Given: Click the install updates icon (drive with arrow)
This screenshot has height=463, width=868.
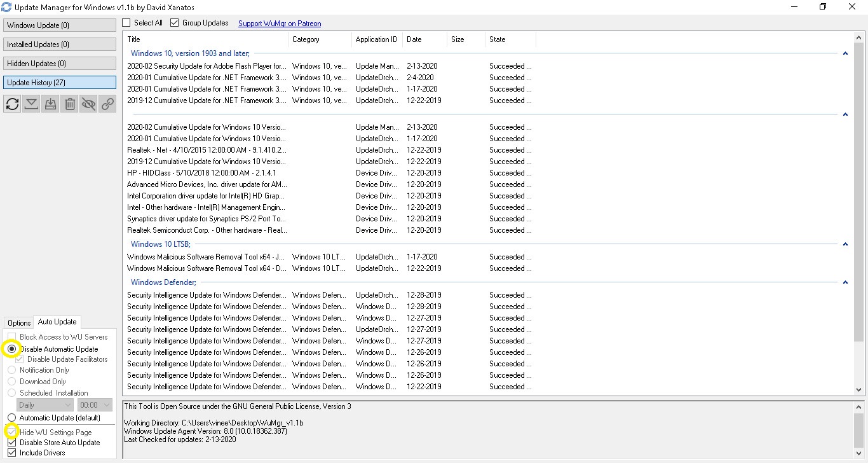Looking at the screenshot, I should (x=50, y=104).
